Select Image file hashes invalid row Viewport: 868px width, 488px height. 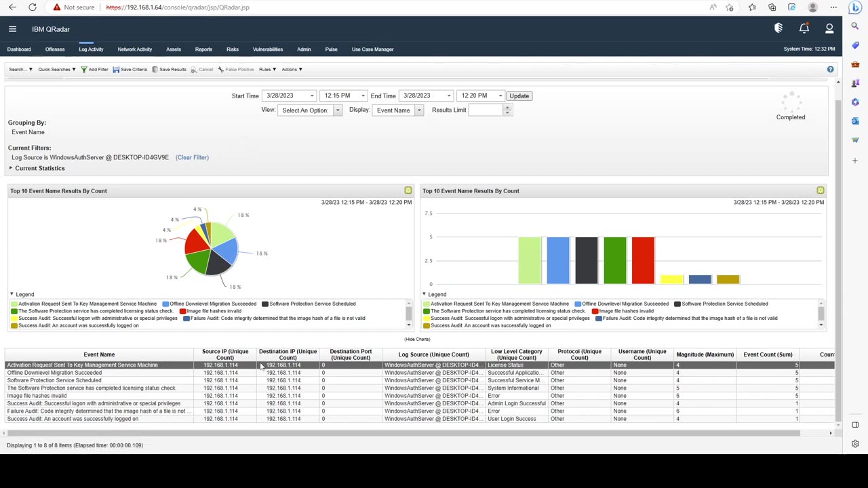(x=420, y=396)
